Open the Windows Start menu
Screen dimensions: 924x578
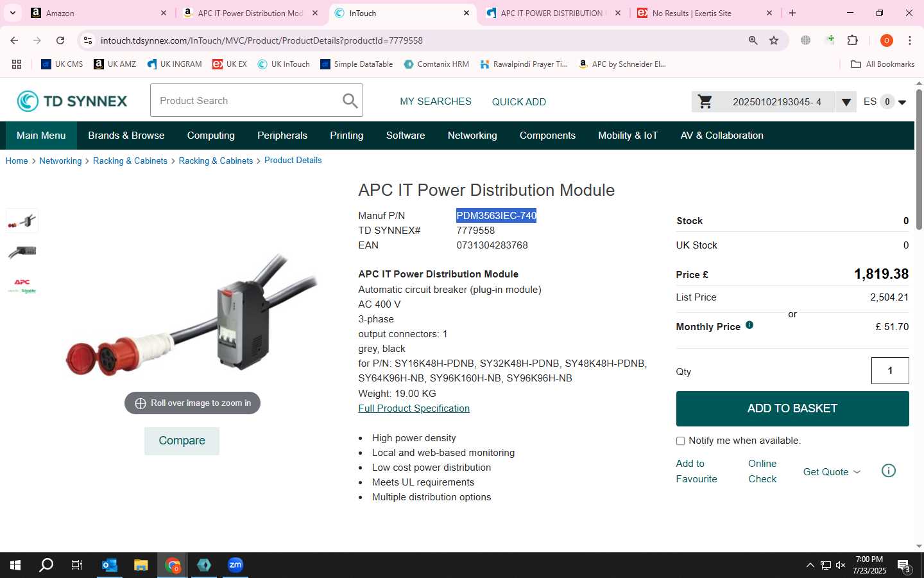tap(15, 565)
